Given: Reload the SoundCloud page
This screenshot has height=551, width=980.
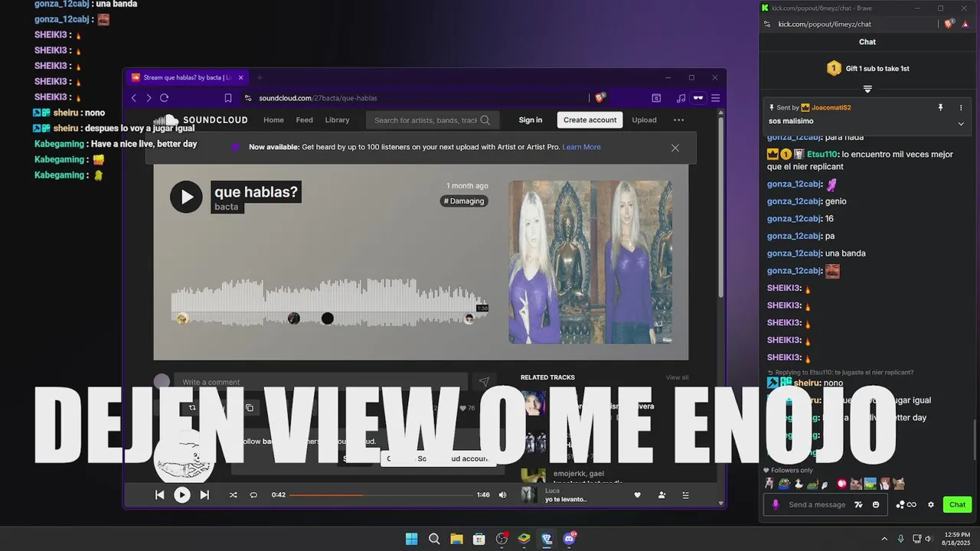Looking at the screenshot, I should 164,98.
